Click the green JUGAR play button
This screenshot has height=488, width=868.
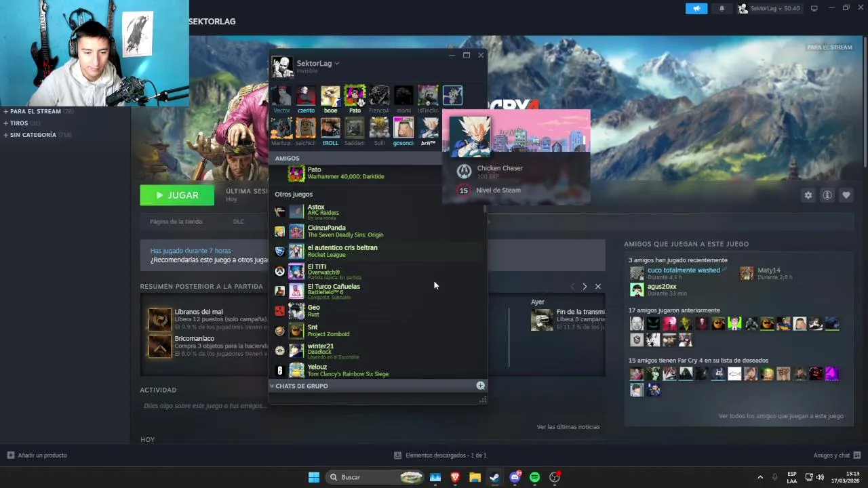point(177,195)
